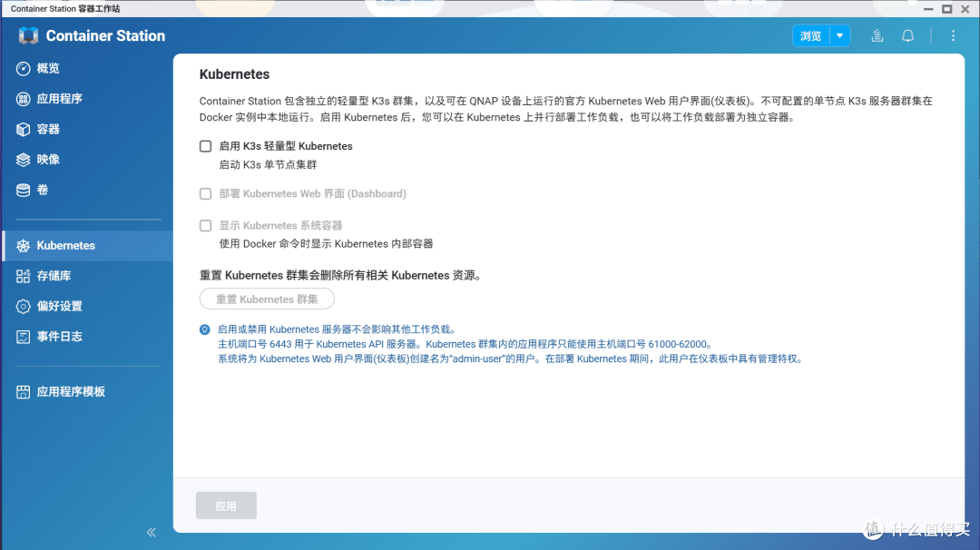Viewport: 980px width, 550px height.
Task: Click the 应用程序 sidebar icon
Action: pyautogui.click(x=23, y=99)
